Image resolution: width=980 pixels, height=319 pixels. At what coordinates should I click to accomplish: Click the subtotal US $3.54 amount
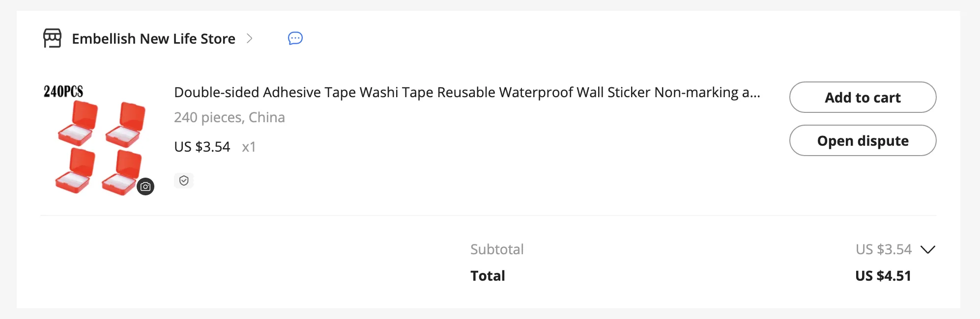coord(883,249)
